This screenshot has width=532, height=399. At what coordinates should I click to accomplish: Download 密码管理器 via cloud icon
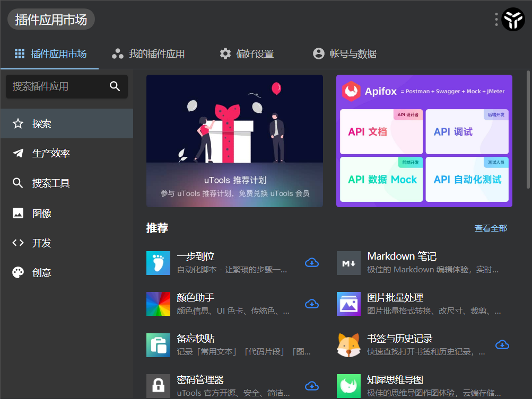[312, 386]
